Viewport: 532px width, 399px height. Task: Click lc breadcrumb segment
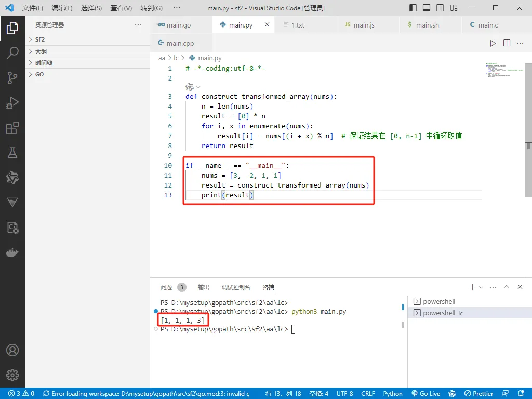pos(176,58)
